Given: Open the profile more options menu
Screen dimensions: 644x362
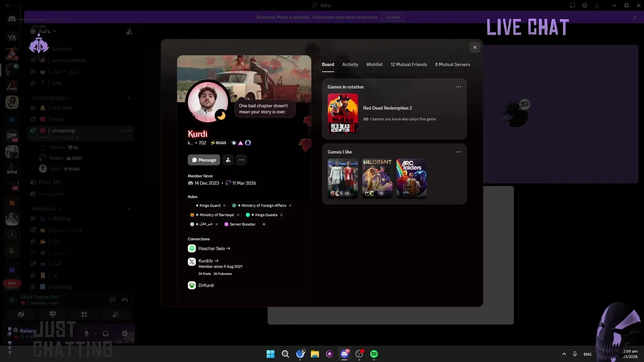Looking at the screenshot, I should (x=242, y=160).
